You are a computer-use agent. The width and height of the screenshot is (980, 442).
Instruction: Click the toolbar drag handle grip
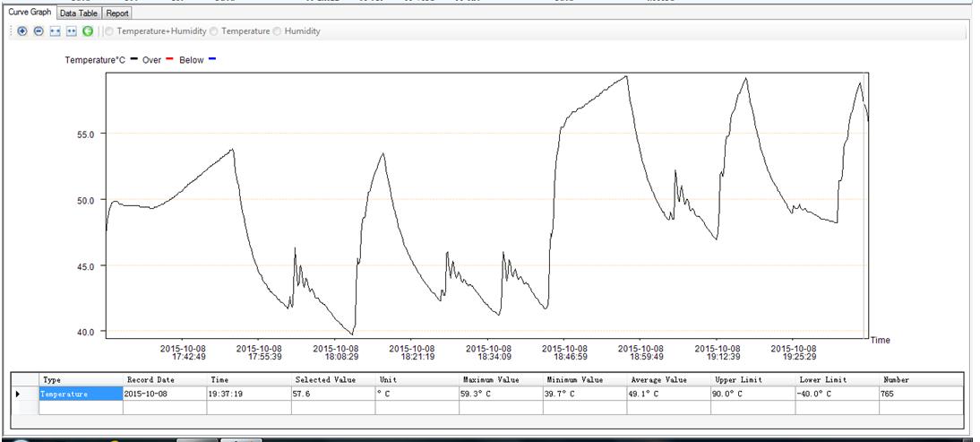8,31
